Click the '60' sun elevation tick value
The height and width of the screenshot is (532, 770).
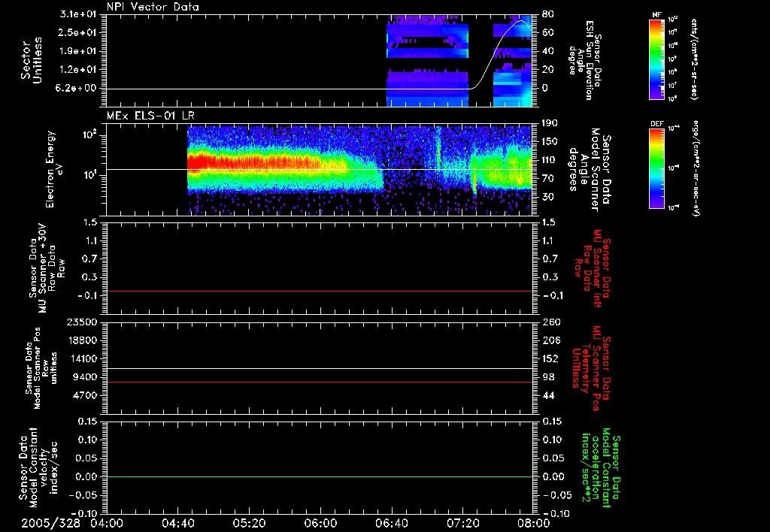point(548,32)
